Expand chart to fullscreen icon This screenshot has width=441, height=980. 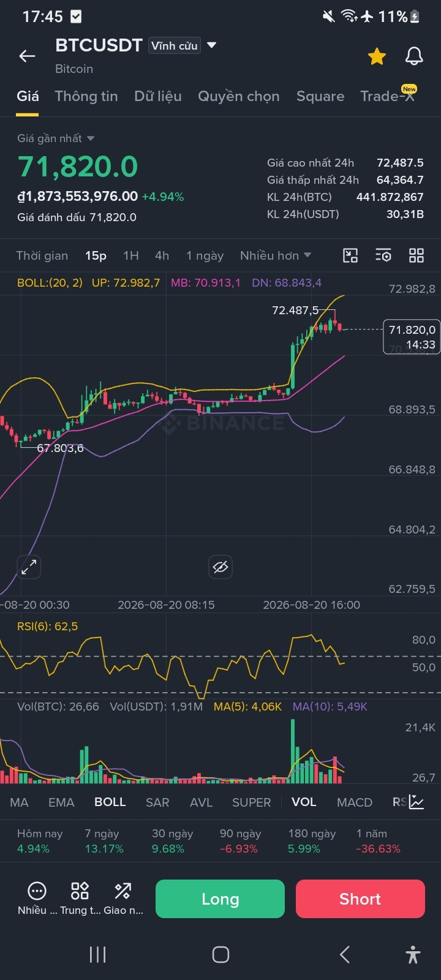[x=29, y=567]
